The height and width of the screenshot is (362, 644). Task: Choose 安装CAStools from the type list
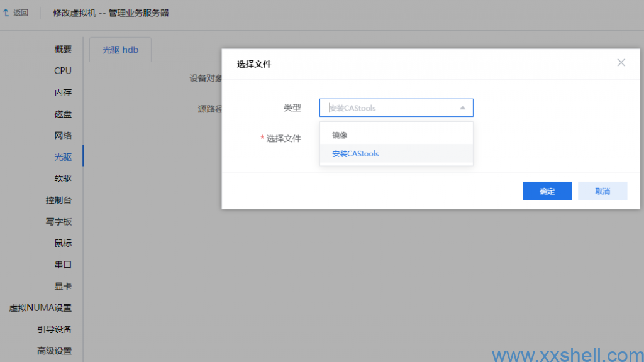click(x=355, y=154)
